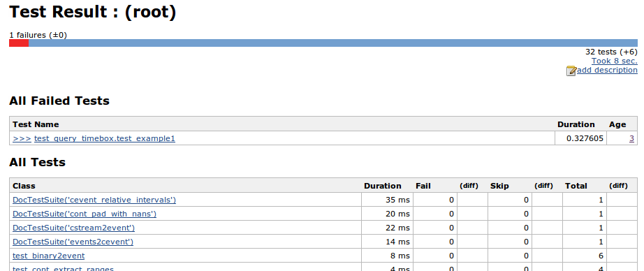Open DocTestSuite('cont_pad_with_nans') class
Screen dimensions: 644x271
(85, 214)
